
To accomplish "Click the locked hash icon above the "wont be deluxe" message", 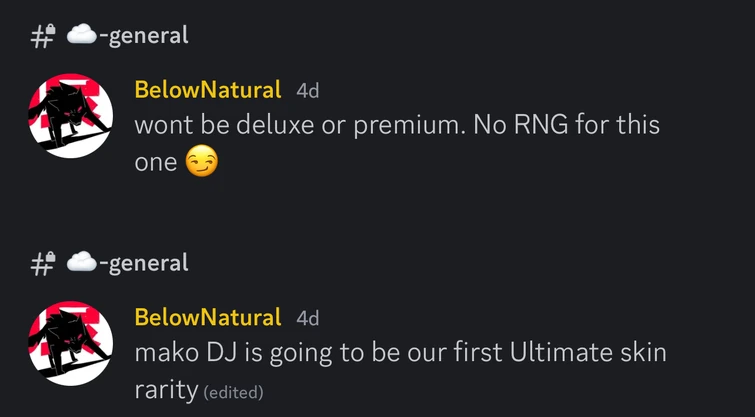I will point(42,36).
